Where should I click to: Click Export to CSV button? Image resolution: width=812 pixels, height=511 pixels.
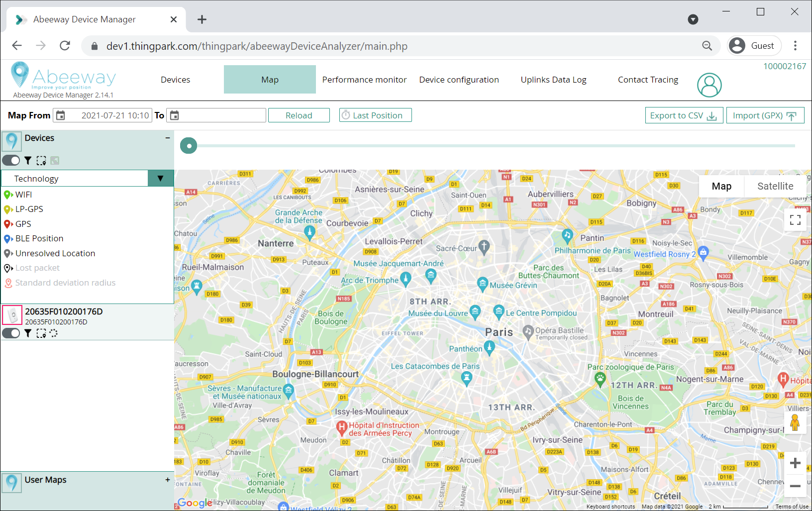[684, 115]
